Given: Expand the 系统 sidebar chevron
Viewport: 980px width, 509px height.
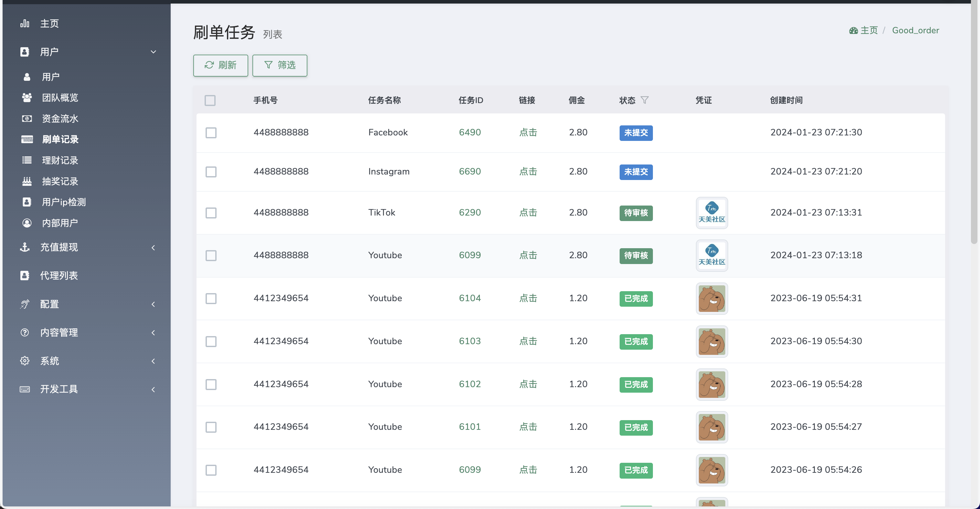Looking at the screenshot, I should [x=153, y=361].
